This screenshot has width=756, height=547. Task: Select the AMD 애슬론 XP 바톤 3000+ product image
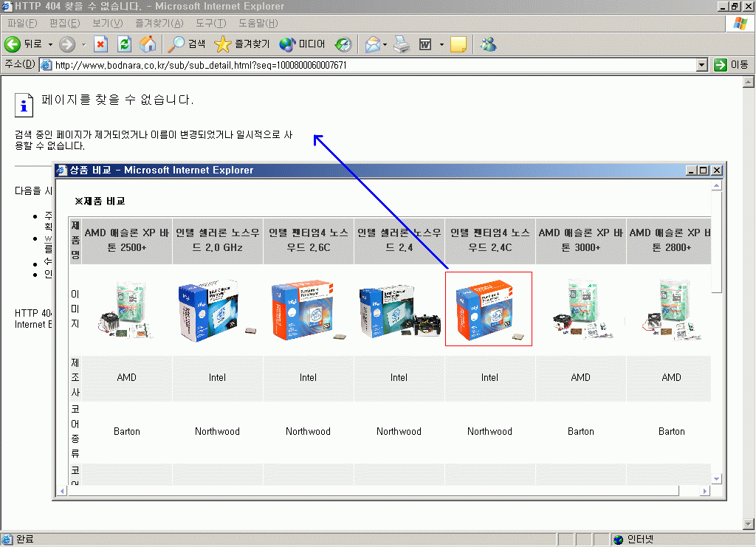[582, 309]
